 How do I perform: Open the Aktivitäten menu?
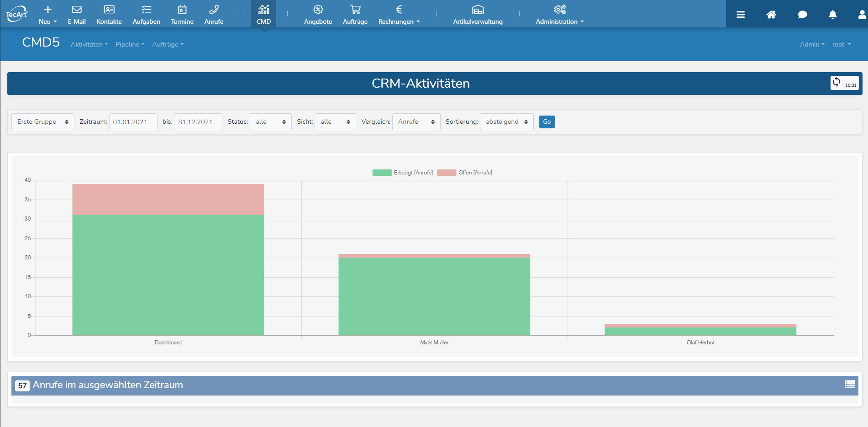89,44
